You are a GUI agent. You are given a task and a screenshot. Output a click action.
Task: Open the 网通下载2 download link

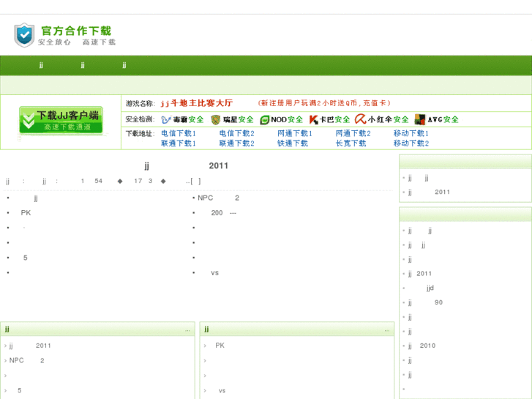point(353,133)
